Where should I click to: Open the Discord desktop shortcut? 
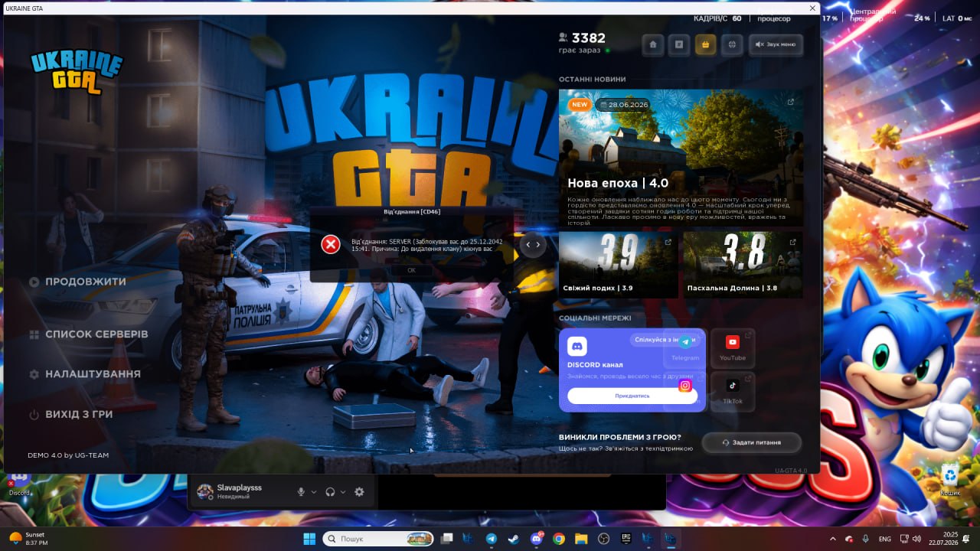click(19, 484)
